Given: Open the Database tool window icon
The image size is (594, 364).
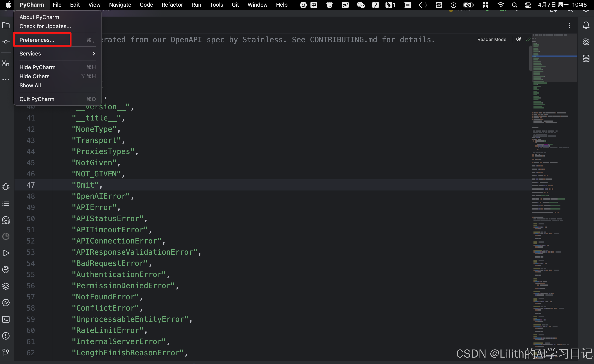Looking at the screenshot, I should [x=586, y=58].
